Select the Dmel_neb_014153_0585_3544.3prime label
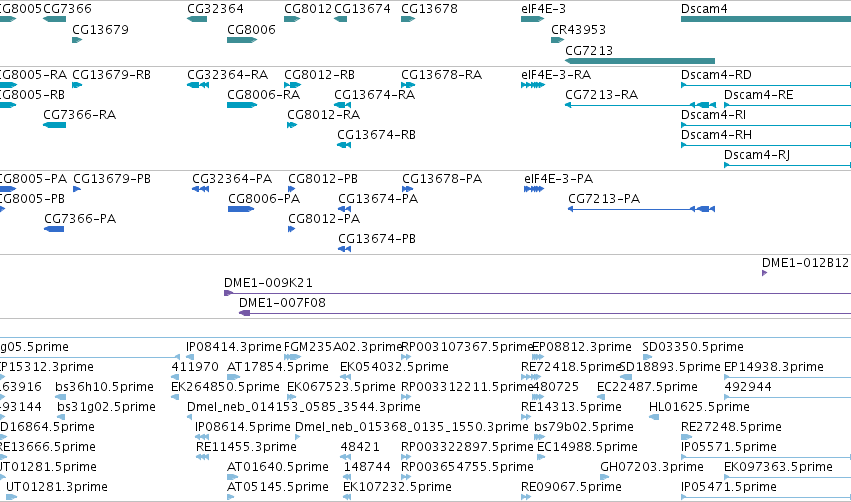This screenshot has width=851, height=502. [303, 407]
